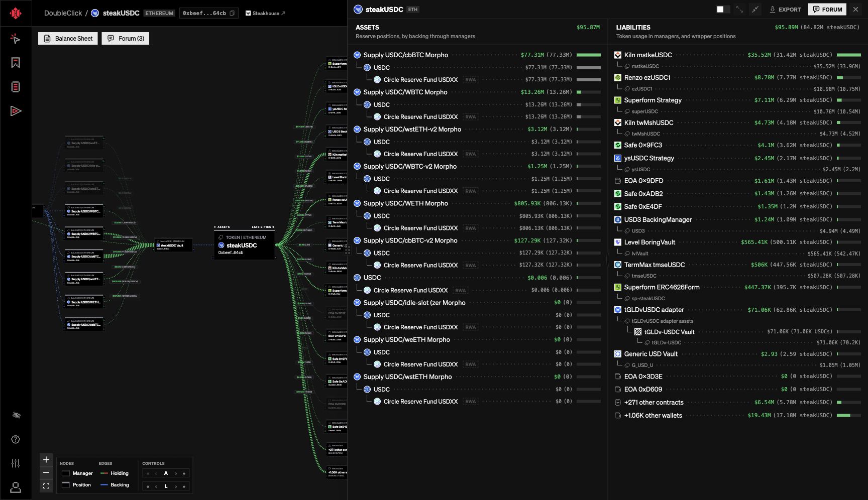Click the Supply USDC/cbBTC Morpho icon
The height and width of the screenshot is (500, 868).
click(x=357, y=55)
